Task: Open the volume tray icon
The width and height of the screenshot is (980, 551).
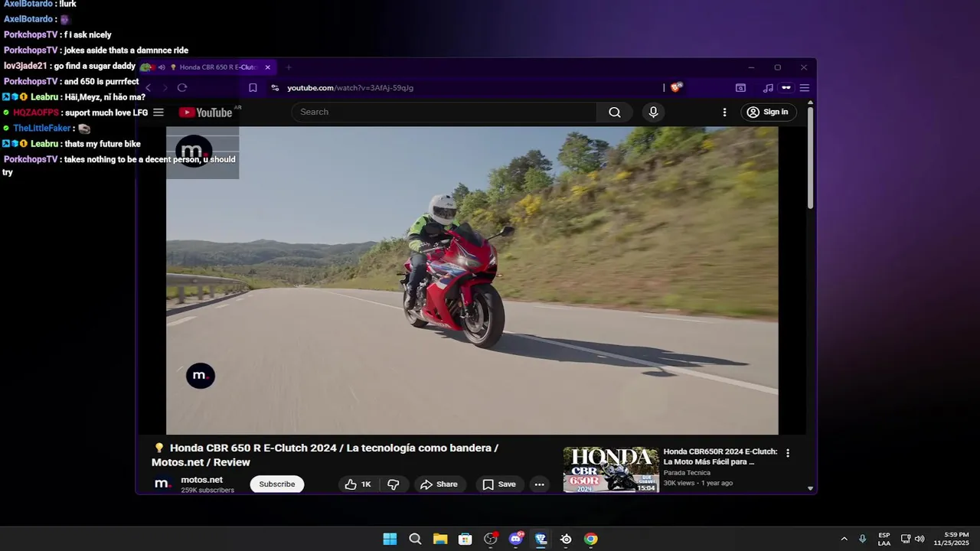Action: 920,539
